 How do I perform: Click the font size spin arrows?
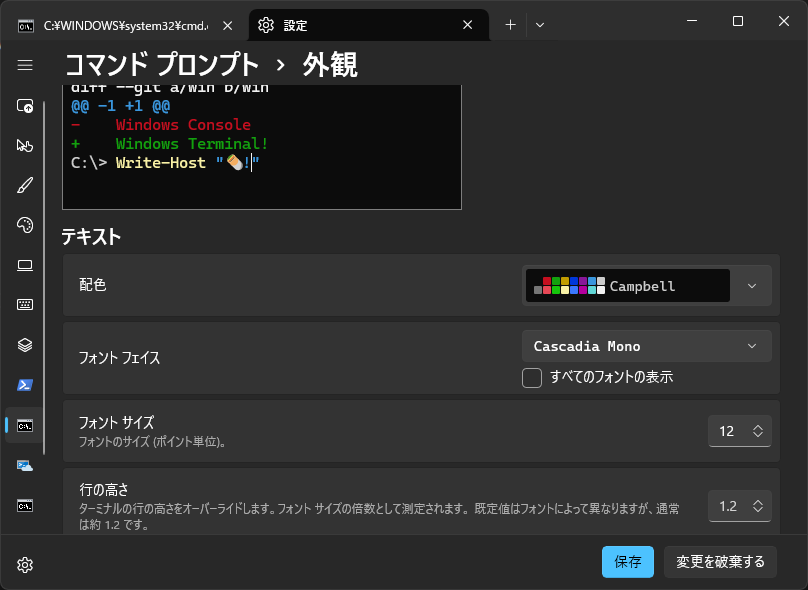point(758,431)
